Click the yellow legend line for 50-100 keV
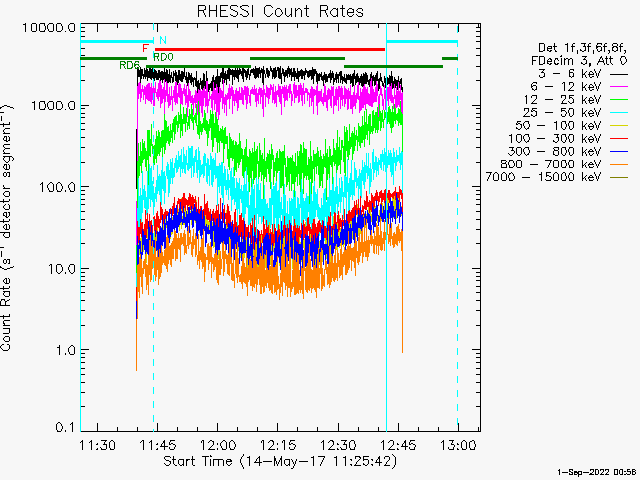The image size is (640, 480). tap(619, 126)
